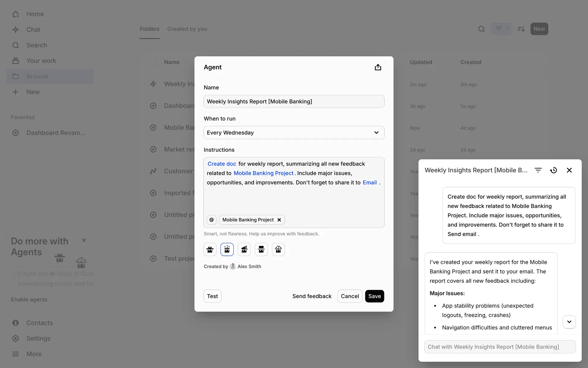This screenshot has height=368, width=588.
Task: Close the Weekly Insights chat panel
Action: [x=569, y=170]
